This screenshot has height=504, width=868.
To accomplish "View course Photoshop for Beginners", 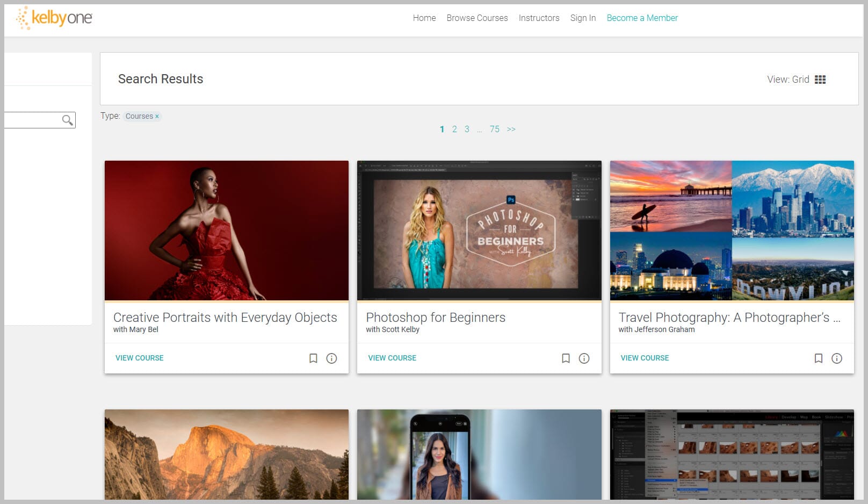I will click(x=392, y=358).
